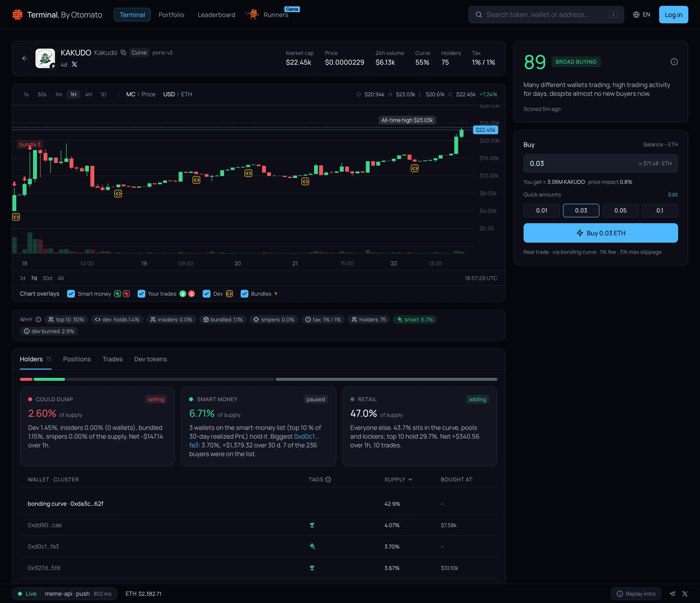Copy the KAKUDO token address icon
This screenshot has height=603, width=700.
pos(123,52)
